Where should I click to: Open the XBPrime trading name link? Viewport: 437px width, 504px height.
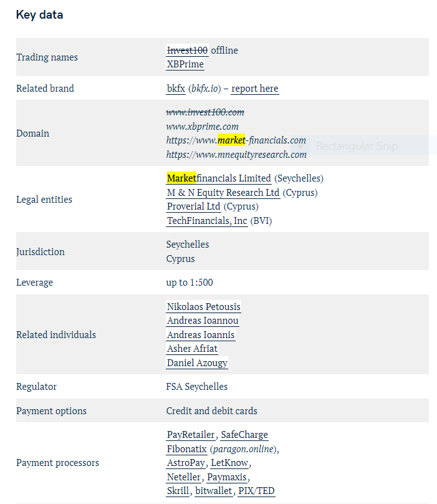tap(185, 64)
